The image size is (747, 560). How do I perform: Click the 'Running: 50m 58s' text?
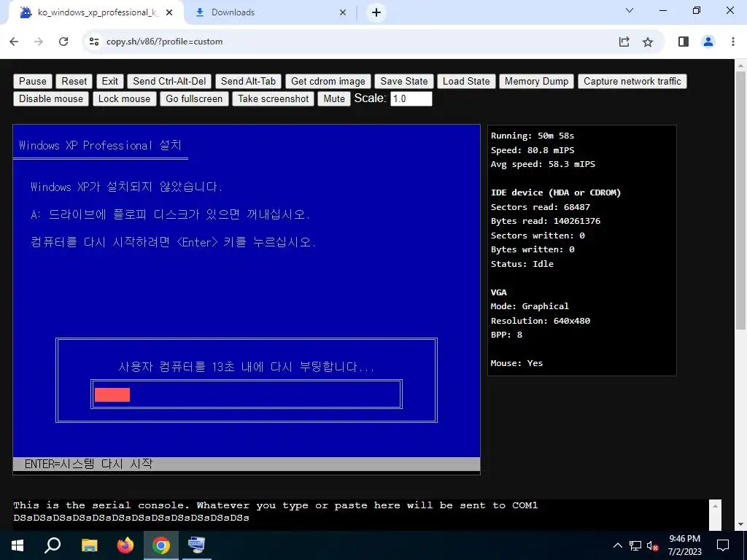[x=532, y=136]
